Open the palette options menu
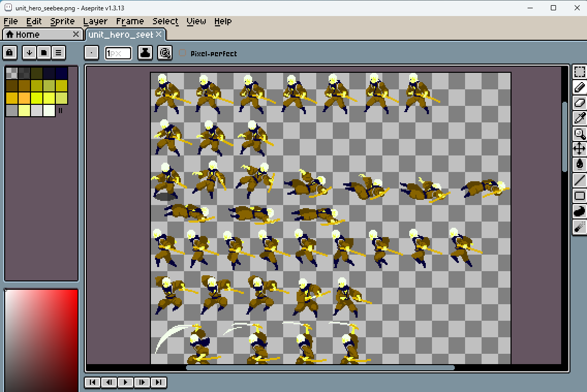Image resolution: width=587 pixels, height=392 pixels. pos(58,53)
